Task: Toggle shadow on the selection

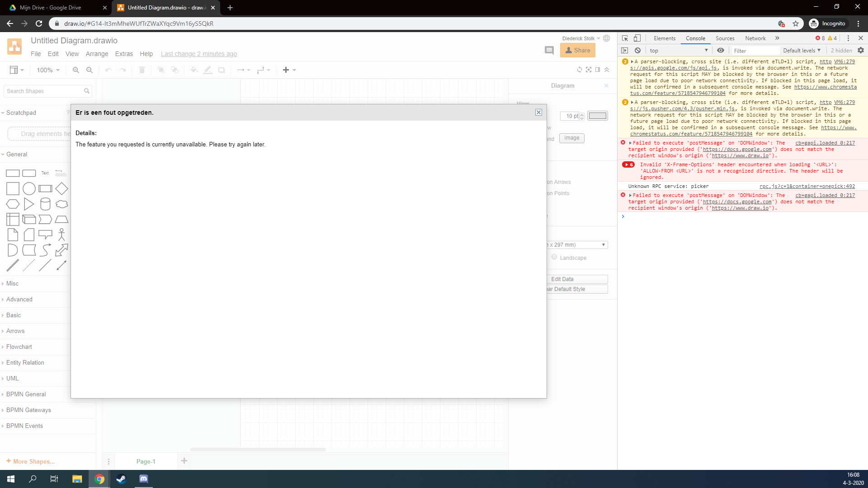Action: pos(222,70)
